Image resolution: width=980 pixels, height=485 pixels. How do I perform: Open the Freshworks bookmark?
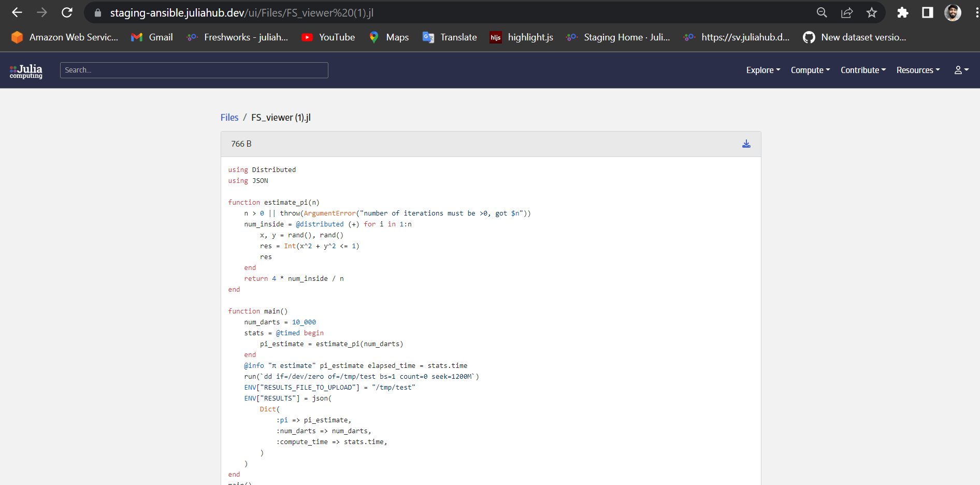click(x=237, y=37)
